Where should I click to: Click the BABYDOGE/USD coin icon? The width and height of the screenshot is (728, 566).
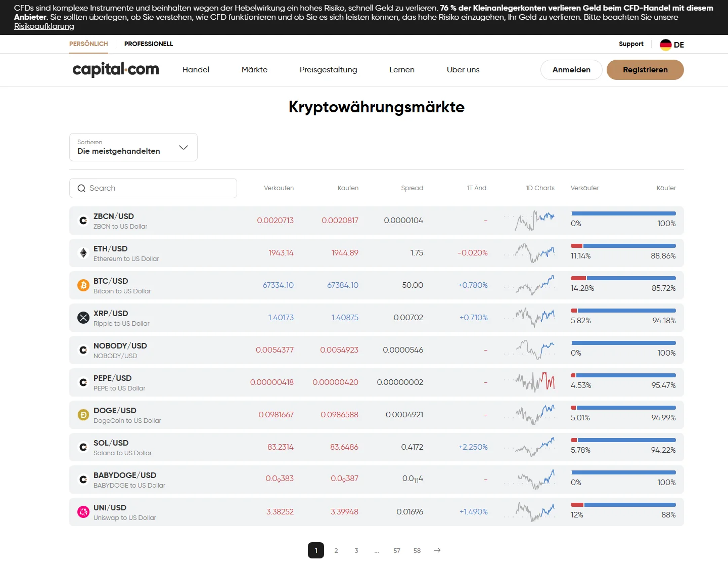(83, 480)
